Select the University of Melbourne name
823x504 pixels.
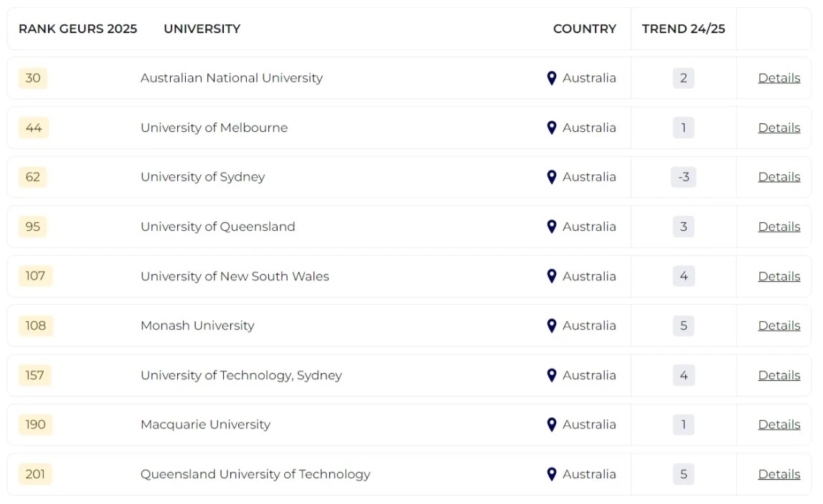tap(214, 128)
